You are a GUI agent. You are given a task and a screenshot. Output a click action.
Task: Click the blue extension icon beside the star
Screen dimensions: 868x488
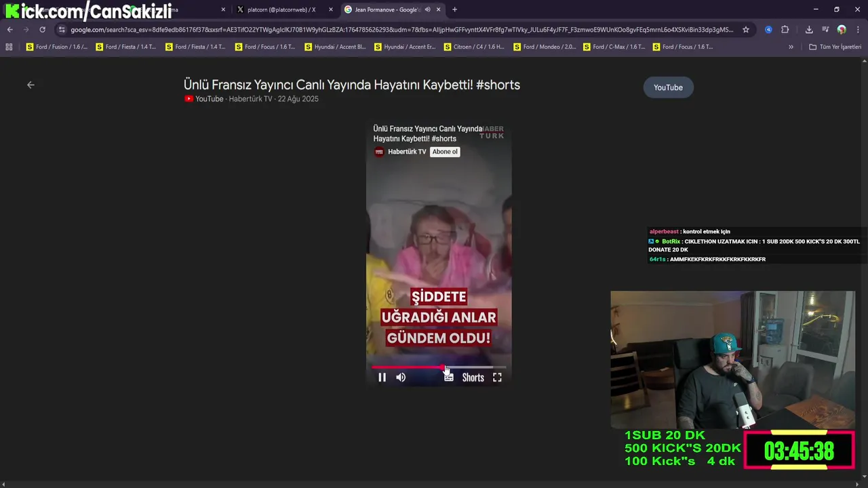tap(768, 30)
